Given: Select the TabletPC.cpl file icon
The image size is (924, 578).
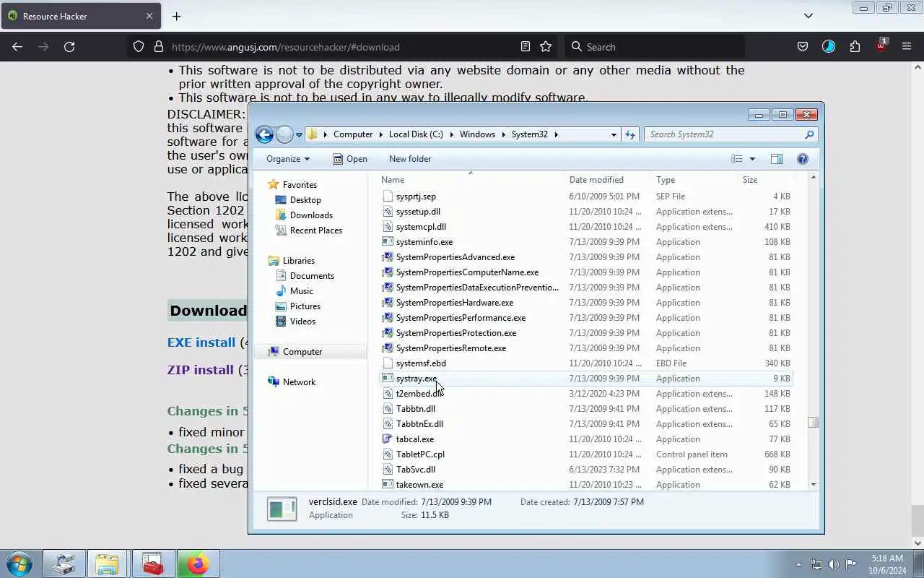Looking at the screenshot, I should pos(388,454).
